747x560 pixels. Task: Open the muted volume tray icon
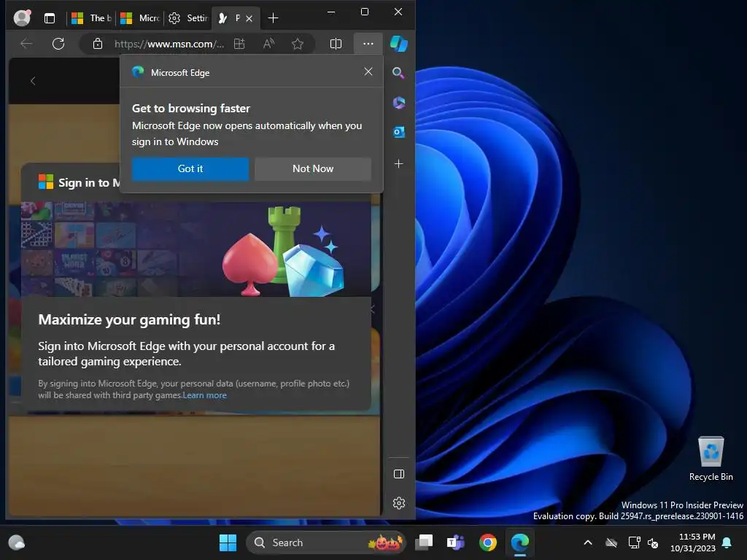[653, 542]
